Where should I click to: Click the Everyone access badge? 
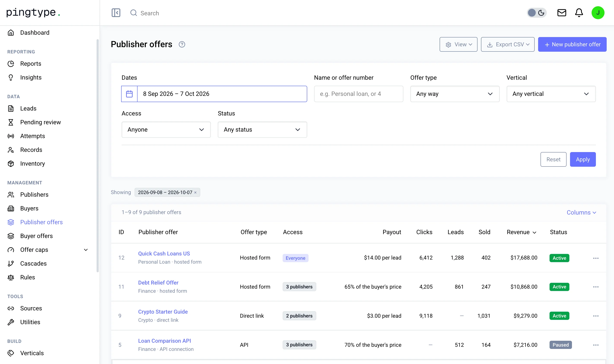pos(295,258)
